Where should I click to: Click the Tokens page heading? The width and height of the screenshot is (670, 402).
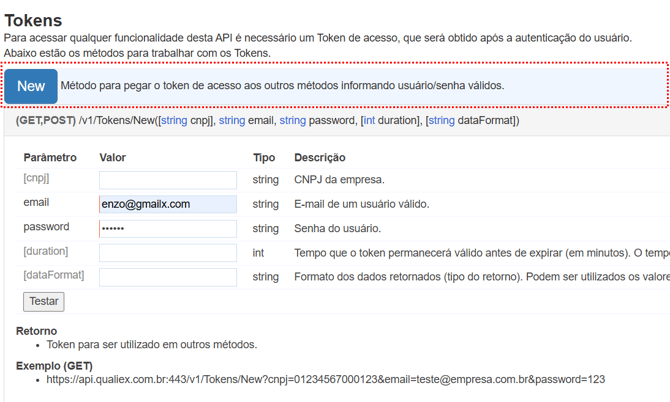click(33, 20)
